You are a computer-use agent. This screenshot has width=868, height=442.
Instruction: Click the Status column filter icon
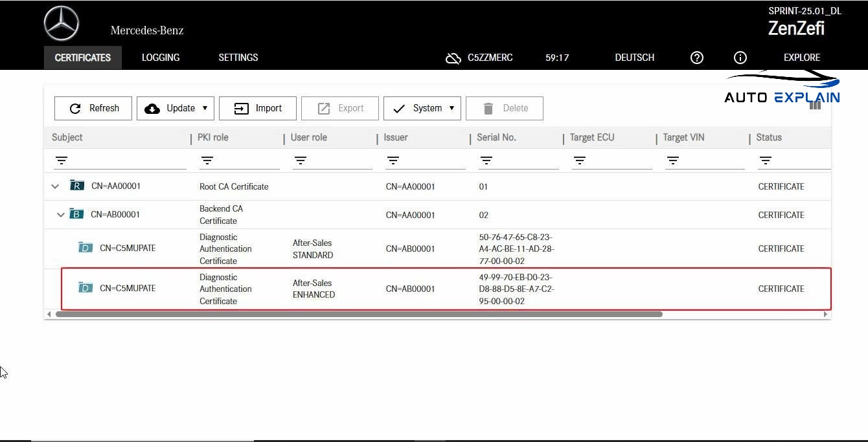click(766, 160)
